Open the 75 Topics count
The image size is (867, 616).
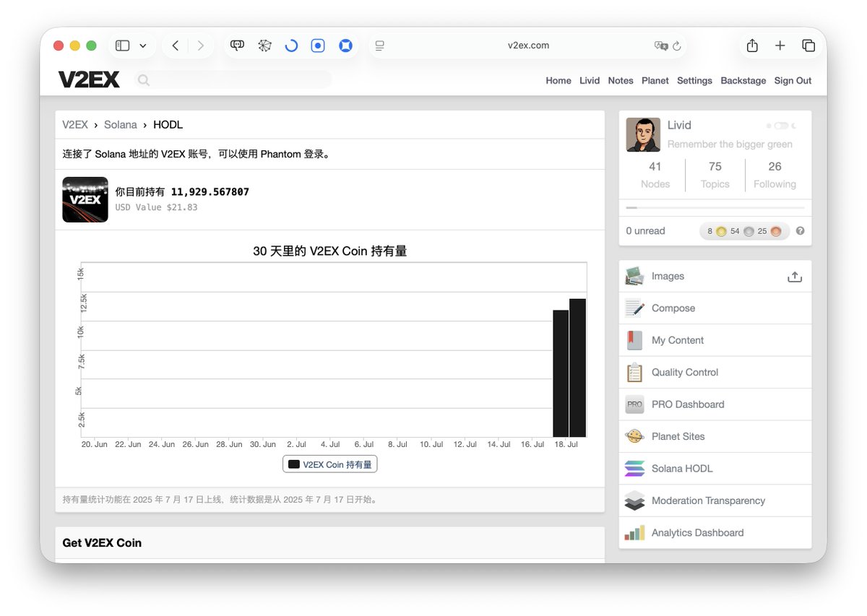(x=715, y=175)
